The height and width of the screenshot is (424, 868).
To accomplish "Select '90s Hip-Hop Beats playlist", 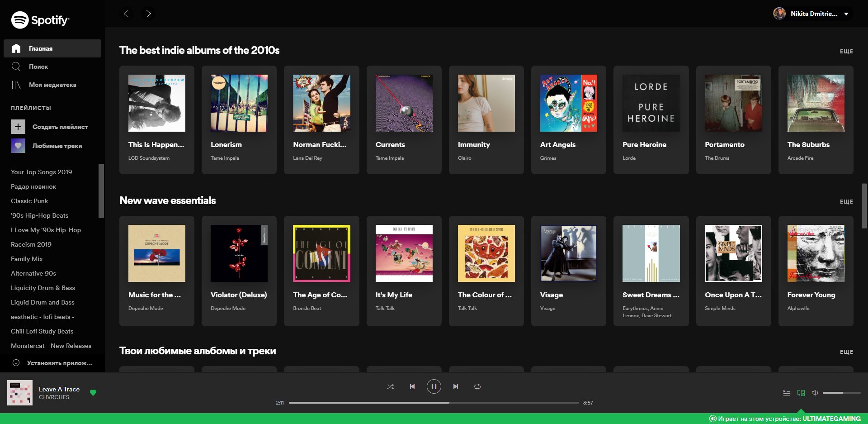I will pos(40,215).
